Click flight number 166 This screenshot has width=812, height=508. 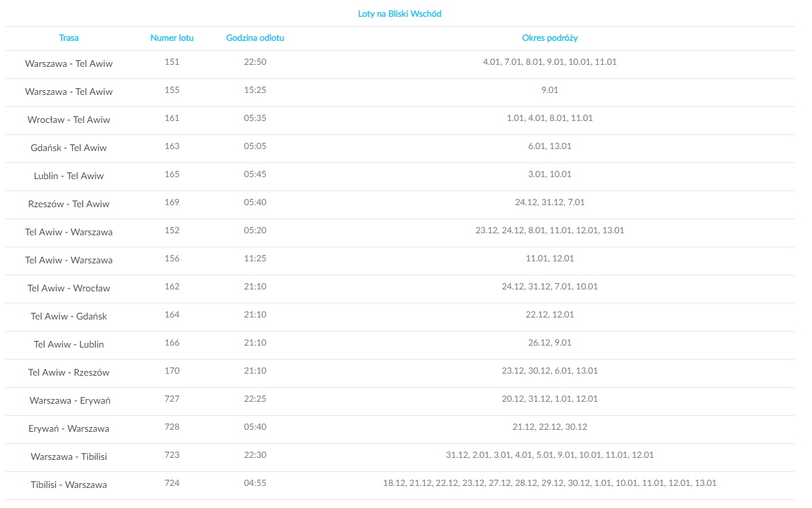click(x=172, y=343)
